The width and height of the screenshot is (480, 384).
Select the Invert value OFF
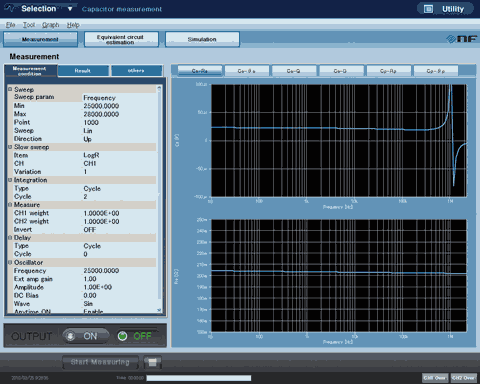coord(89,230)
